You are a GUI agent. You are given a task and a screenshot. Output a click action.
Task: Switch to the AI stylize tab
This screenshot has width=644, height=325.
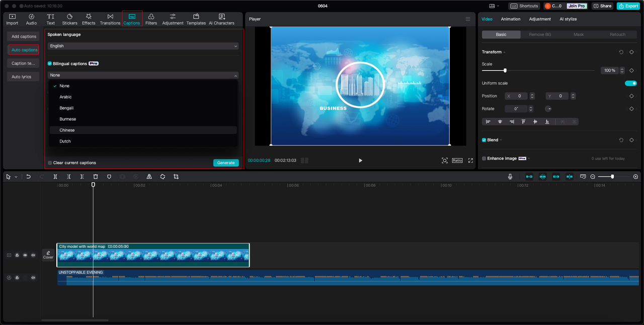[568, 19]
